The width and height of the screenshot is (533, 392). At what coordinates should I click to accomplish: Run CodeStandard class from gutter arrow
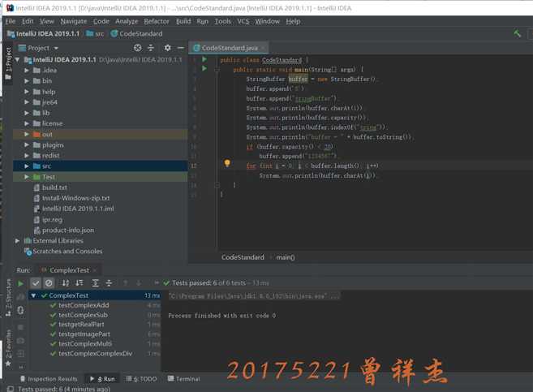(204, 59)
